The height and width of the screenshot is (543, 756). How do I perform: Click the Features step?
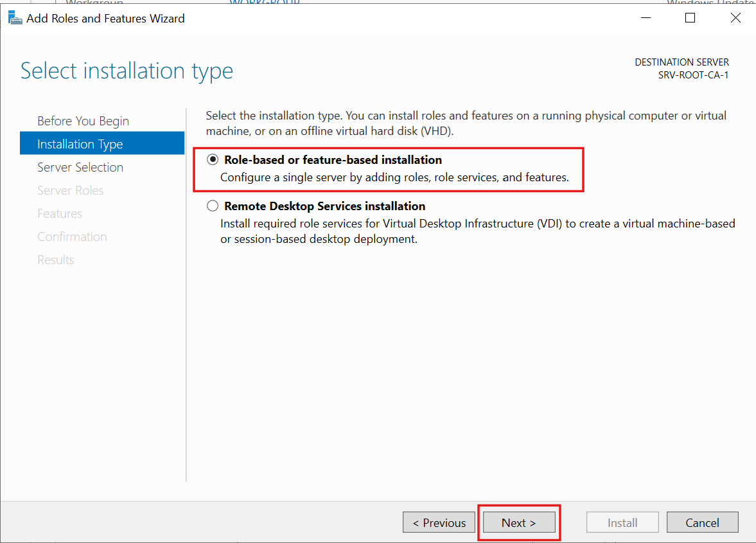click(60, 213)
